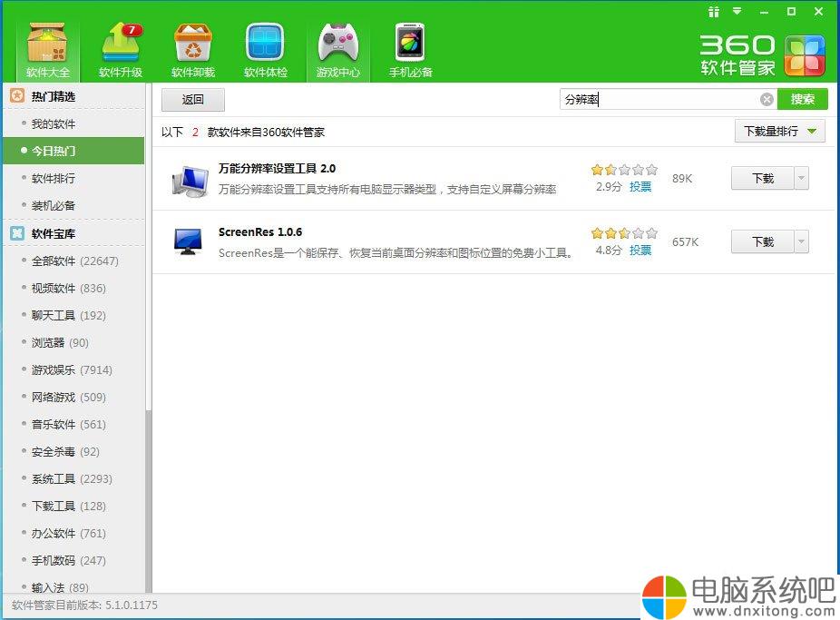Click 返回 to go back
Screen dimensions: 840x620
(193, 100)
